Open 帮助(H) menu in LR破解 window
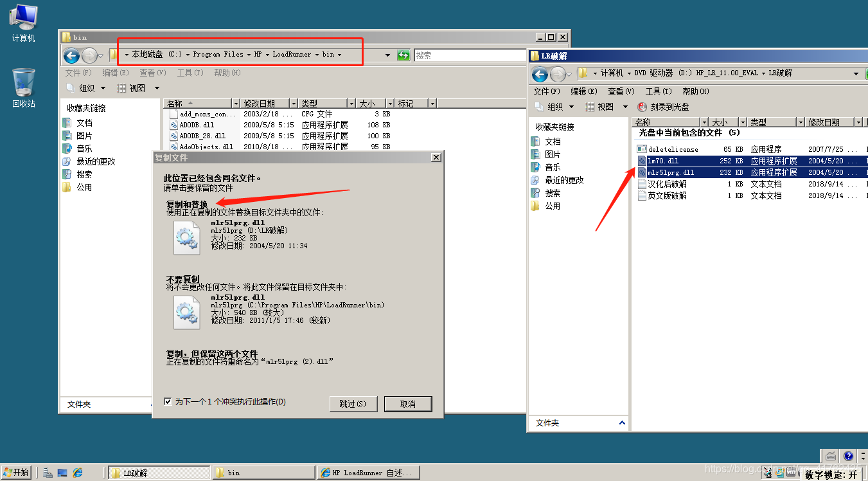The image size is (868, 481). (696, 91)
